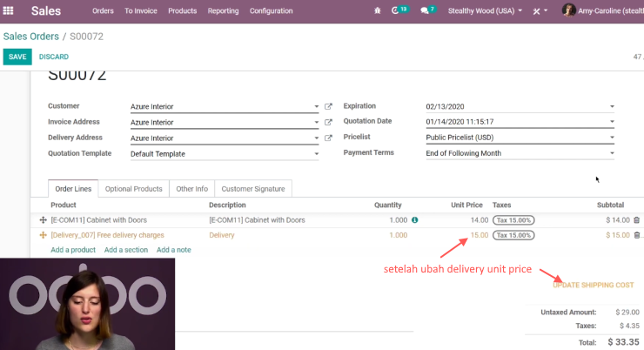
Task: Open the Expiration date picker arrow
Action: (x=612, y=106)
